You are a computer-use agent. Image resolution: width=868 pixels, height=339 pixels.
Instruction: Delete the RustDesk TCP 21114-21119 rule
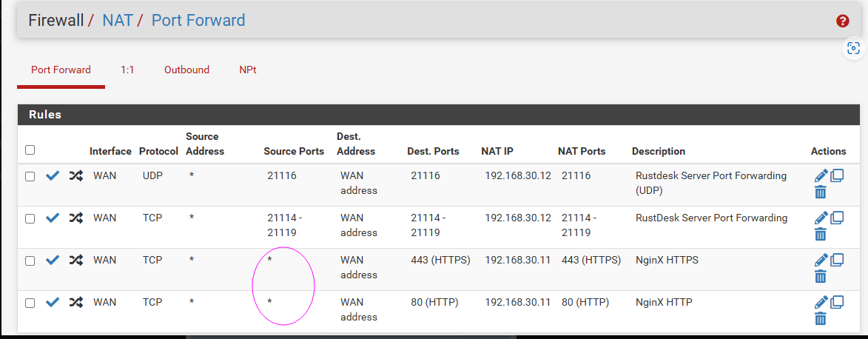coord(821,235)
